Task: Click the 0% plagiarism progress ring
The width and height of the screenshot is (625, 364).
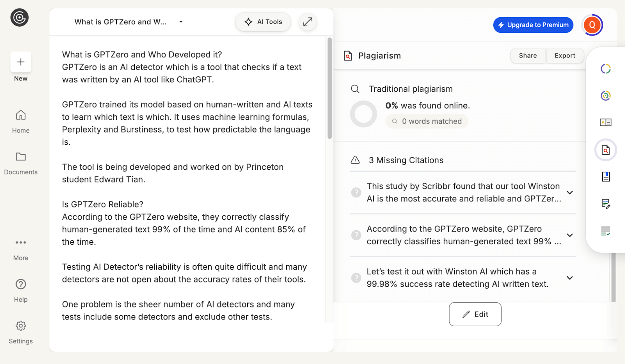Action: point(363,114)
